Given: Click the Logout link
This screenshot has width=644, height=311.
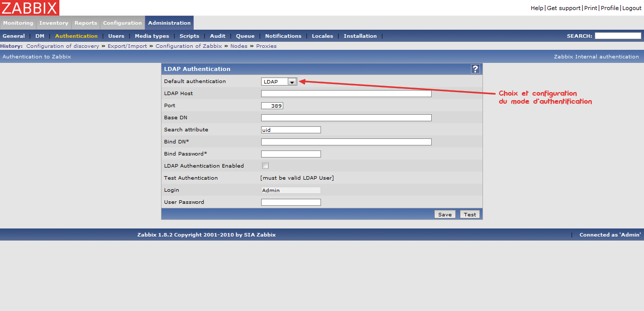Looking at the screenshot, I should (x=632, y=8).
